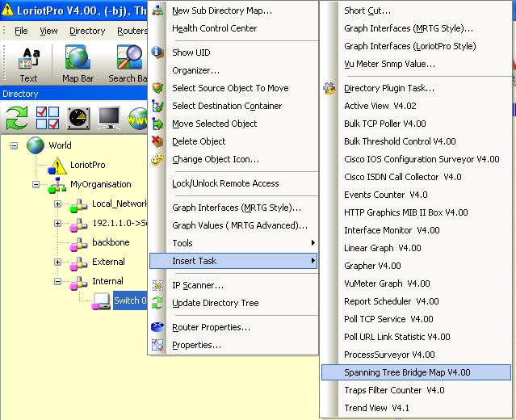This screenshot has height=420, width=516.
Task: Click the MyOrganisation network icon
Action: tap(57, 185)
